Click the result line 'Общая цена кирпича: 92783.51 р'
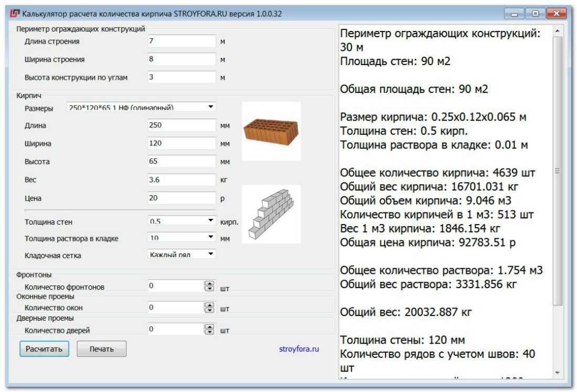 428,242
